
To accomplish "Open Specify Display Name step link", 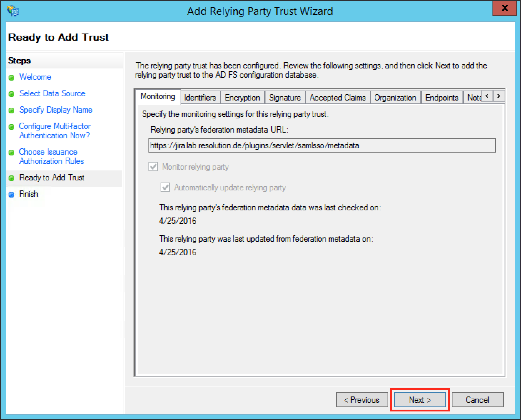I will pos(56,110).
